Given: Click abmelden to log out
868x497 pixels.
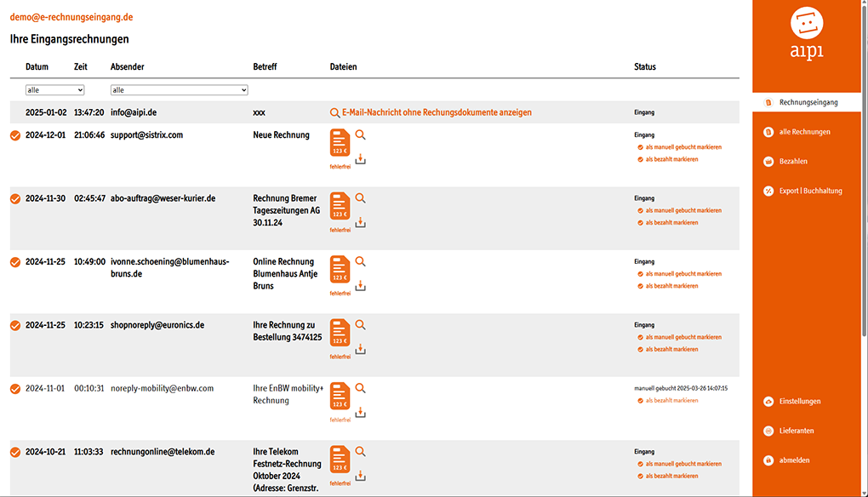Looking at the screenshot, I should pyautogui.click(x=794, y=460).
